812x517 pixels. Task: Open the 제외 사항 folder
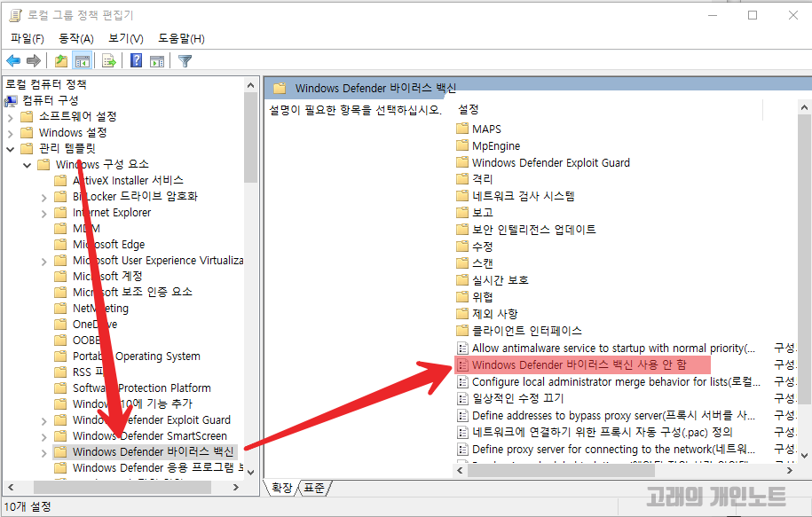click(x=494, y=314)
